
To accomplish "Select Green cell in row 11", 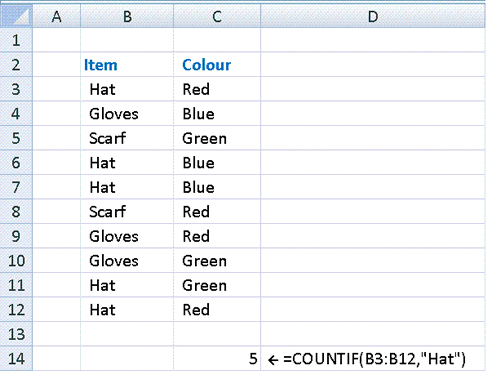I will pyautogui.click(x=217, y=285).
